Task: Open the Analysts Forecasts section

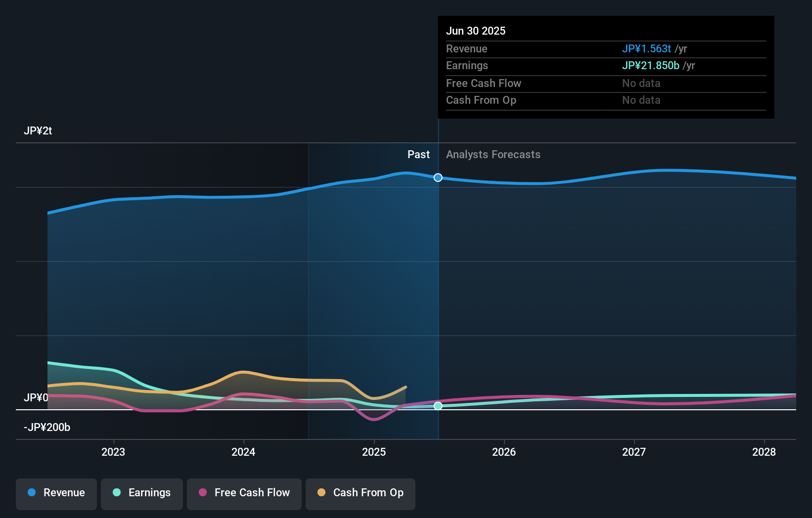Action: (x=493, y=154)
